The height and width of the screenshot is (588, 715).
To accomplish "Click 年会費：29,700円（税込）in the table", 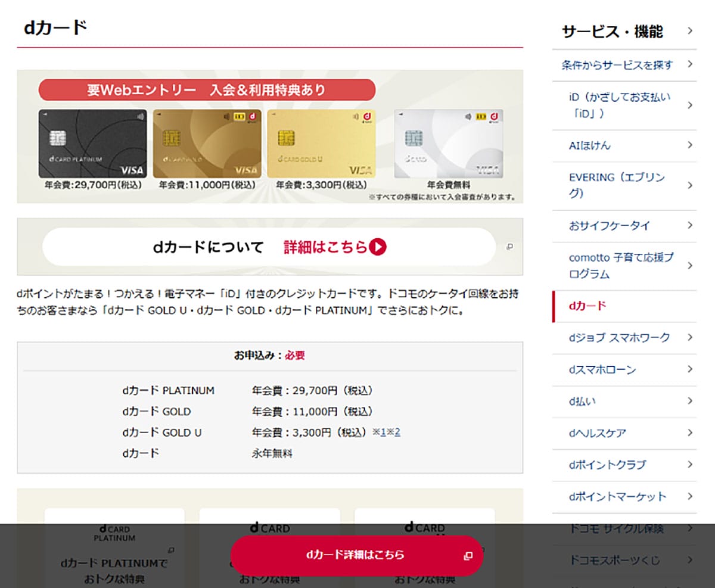I will (312, 391).
